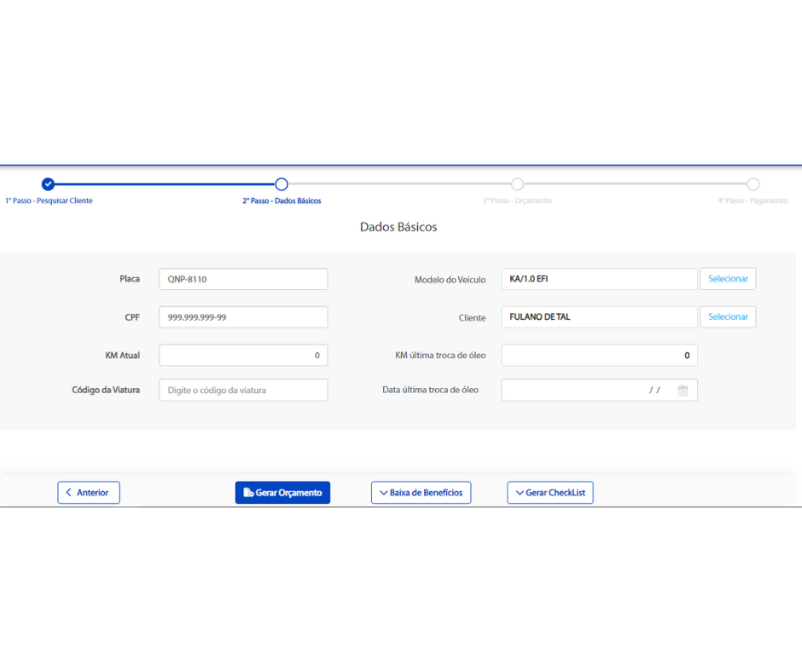
Task: Click the step 4 Pagamento circle
Action: [753, 183]
